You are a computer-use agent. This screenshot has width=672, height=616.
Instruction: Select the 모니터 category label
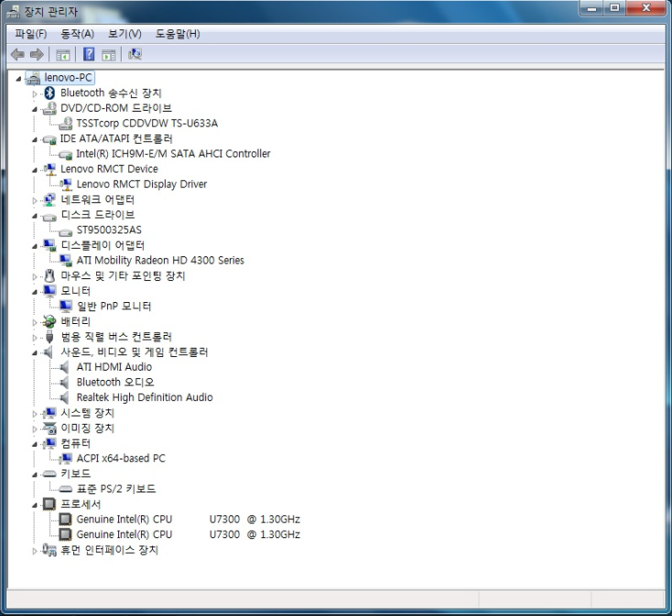click(75, 291)
